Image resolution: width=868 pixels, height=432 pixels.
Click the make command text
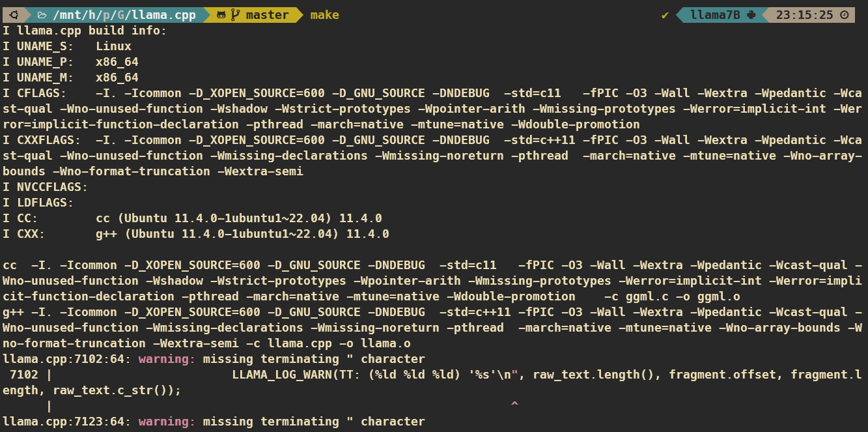(324, 15)
